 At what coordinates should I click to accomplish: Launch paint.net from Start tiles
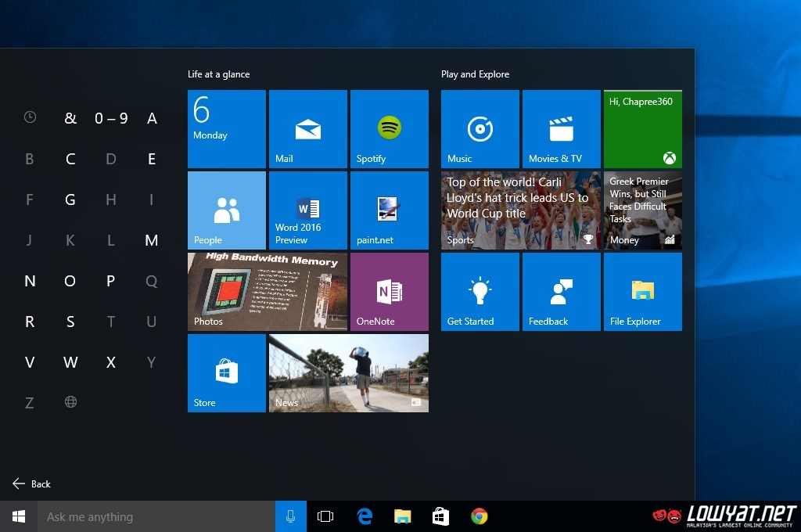389,210
